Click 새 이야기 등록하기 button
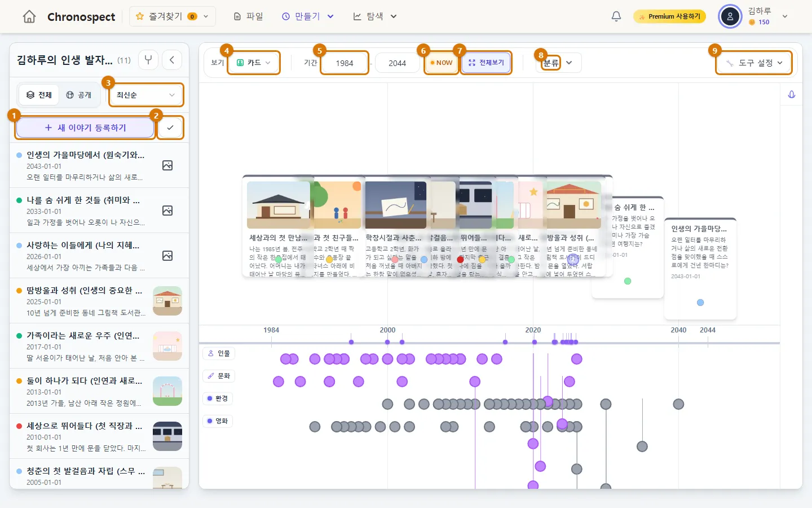Image resolution: width=812 pixels, height=508 pixels. (85, 128)
